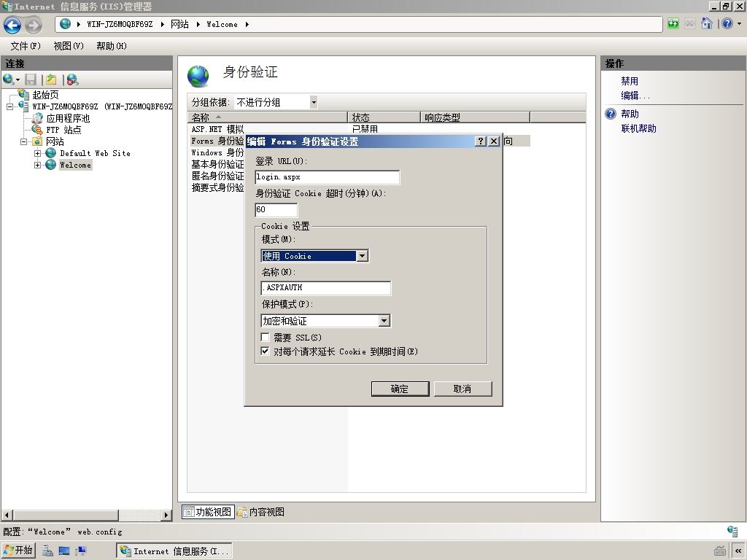The width and height of the screenshot is (747, 560).
Task: Open the 视图 menu
Action: click(68, 46)
